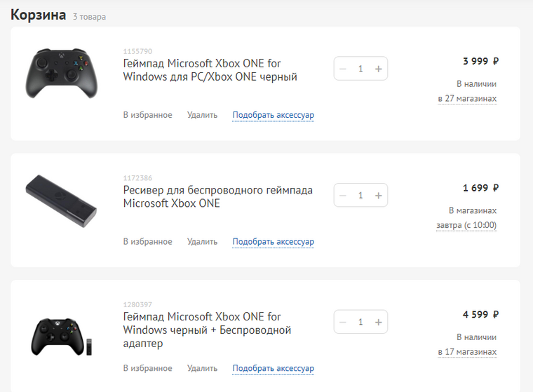Click minus for the wireless receiver quantity

coord(343,196)
